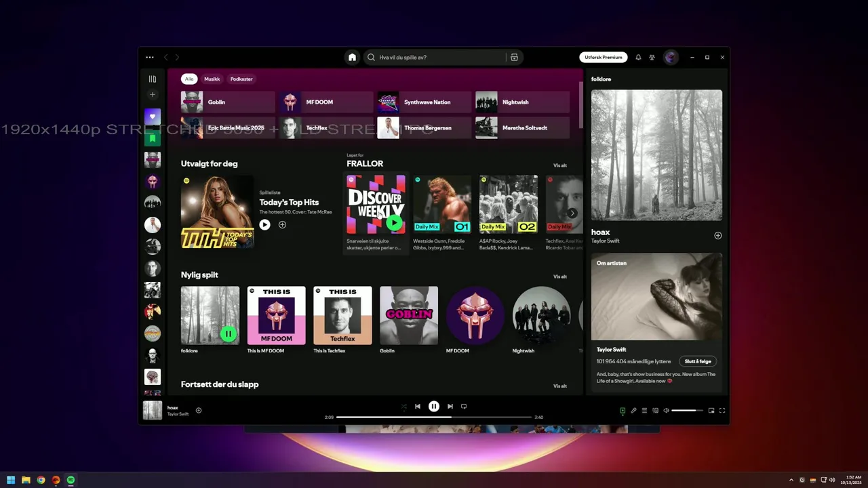Open Chrome from taskbar
Image resolution: width=868 pixels, height=488 pixels.
(x=41, y=480)
